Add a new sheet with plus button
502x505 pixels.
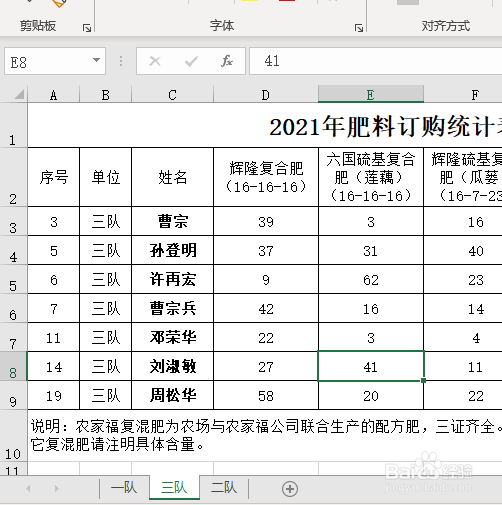[x=290, y=489]
